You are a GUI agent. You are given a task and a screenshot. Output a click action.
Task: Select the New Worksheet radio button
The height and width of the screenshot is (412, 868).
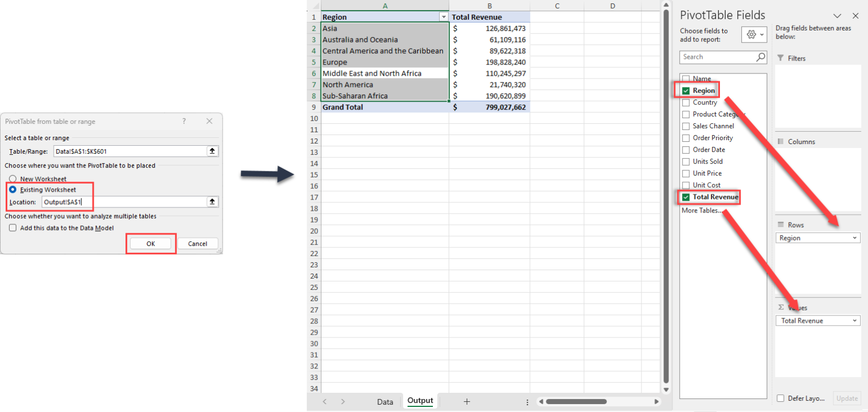pyautogui.click(x=12, y=179)
